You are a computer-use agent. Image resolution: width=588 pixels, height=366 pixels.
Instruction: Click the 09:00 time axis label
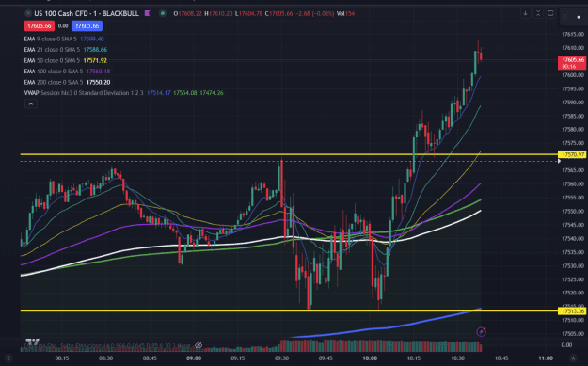point(194,358)
